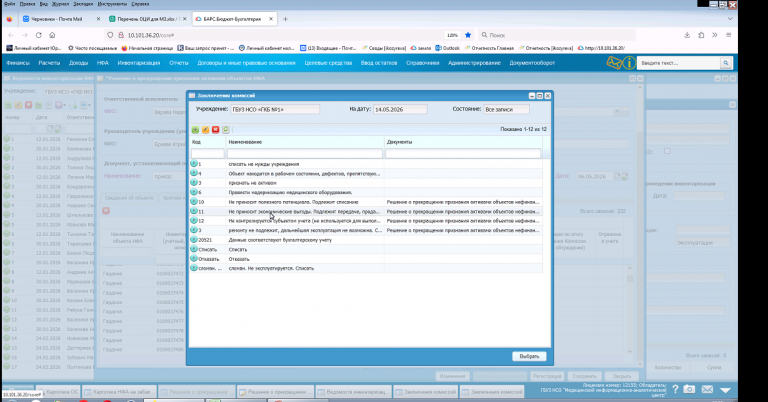This screenshot has width=768, height=402.
Task: Open the НФА menu
Action: tap(102, 63)
